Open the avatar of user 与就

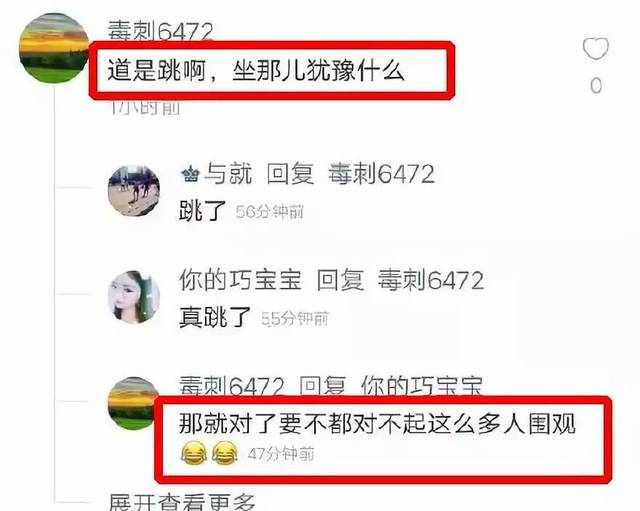[x=134, y=191]
